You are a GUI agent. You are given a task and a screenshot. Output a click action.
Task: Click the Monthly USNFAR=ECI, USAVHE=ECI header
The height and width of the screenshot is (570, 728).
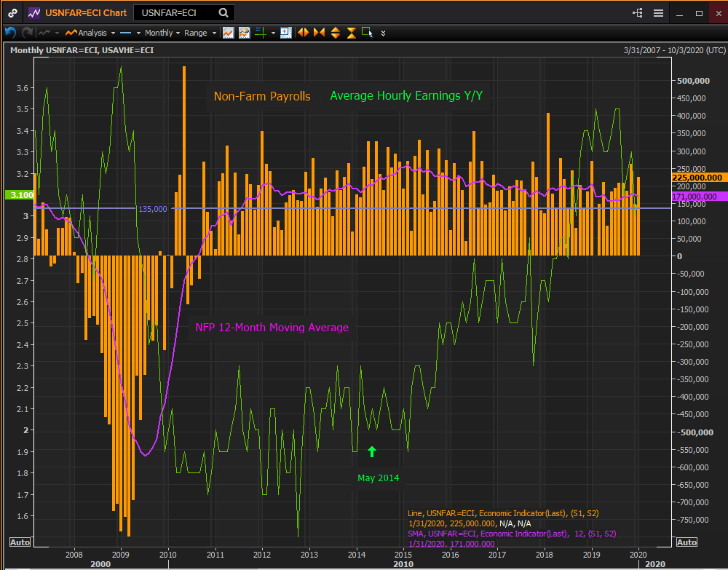coord(82,50)
